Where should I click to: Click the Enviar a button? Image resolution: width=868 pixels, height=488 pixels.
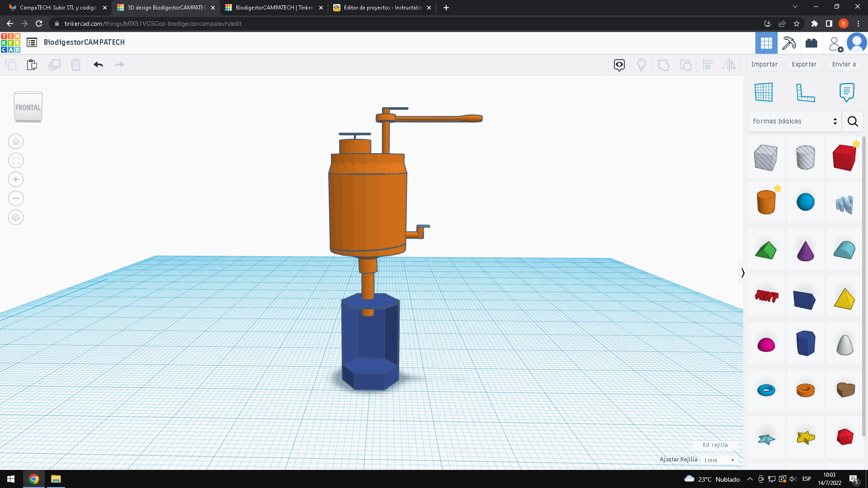coord(844,64)
